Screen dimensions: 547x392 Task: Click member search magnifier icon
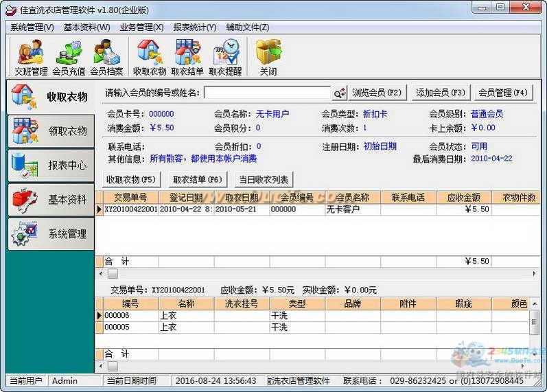pyautogui.click(x=340, y=93)
